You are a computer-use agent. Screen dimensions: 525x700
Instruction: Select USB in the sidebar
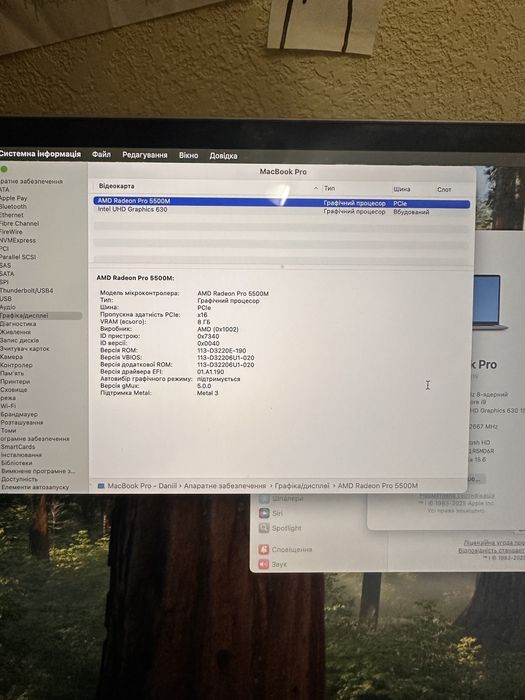tap(6, 299)
